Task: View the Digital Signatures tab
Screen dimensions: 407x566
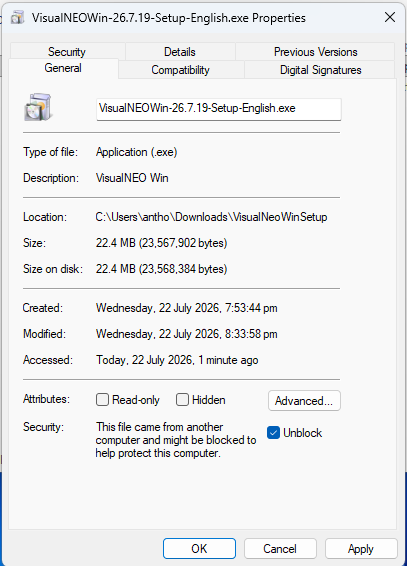Action: tap(320, 70)
